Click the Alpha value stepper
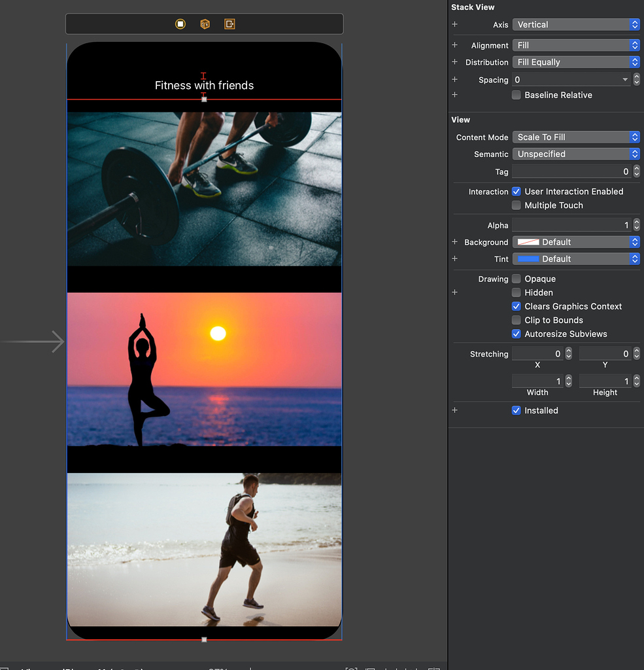The height and width of the screenshot is (670, 644). pyautogui.click(x=637, y=225)
